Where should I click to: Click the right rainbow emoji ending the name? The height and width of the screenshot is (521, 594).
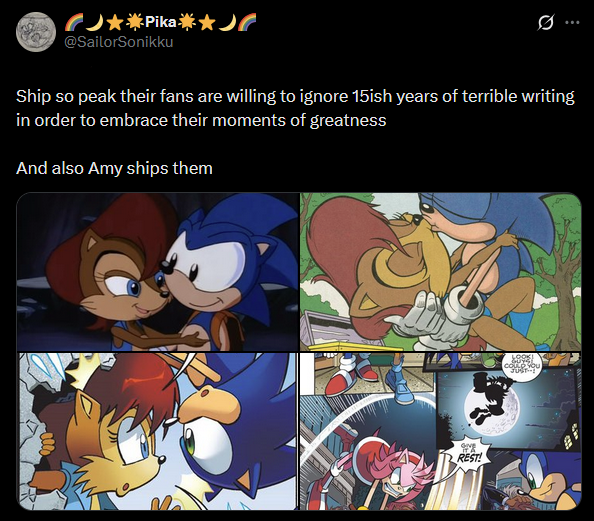click(247, 22)
